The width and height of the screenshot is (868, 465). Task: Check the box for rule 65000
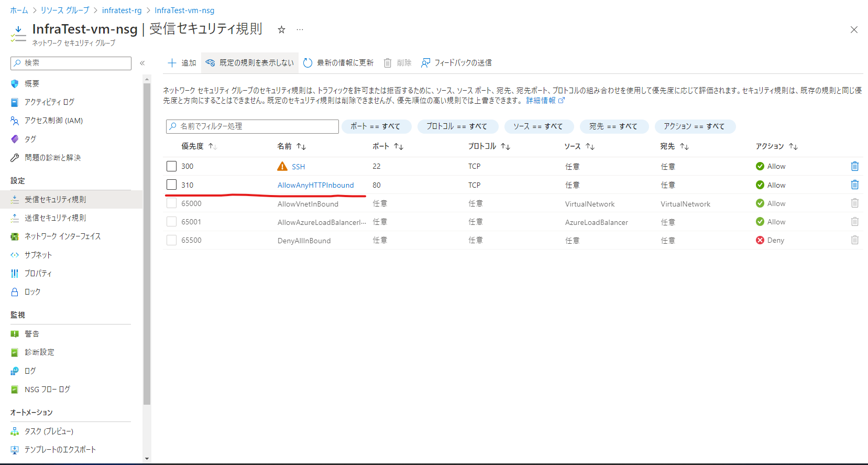[x=171, y=203]
